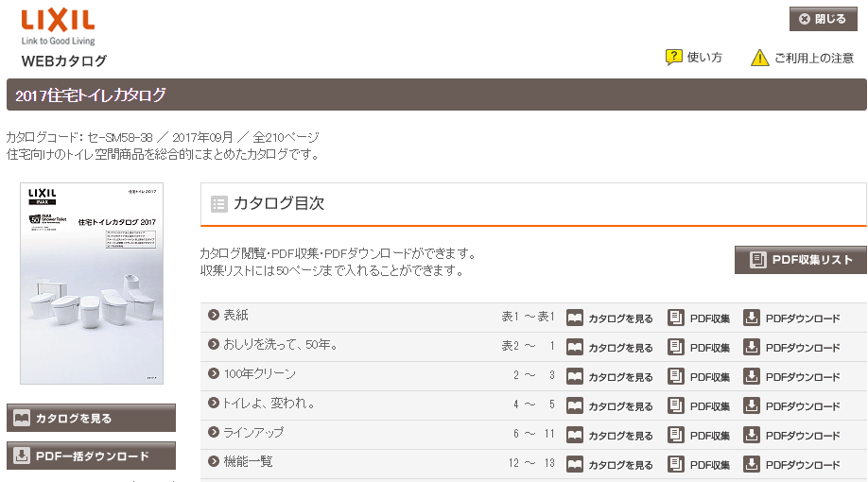This screenshot has width=868, height=482.
Task: Expand the トイレよ、変われ。 row arrow
Action: click(x=214, y=403)
